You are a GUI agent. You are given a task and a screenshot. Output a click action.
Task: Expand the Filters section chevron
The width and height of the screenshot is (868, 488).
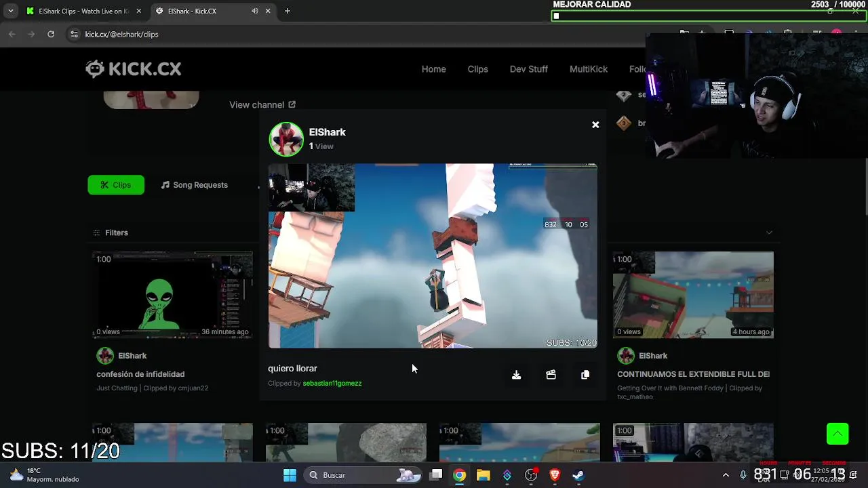[x=769, y=232]
